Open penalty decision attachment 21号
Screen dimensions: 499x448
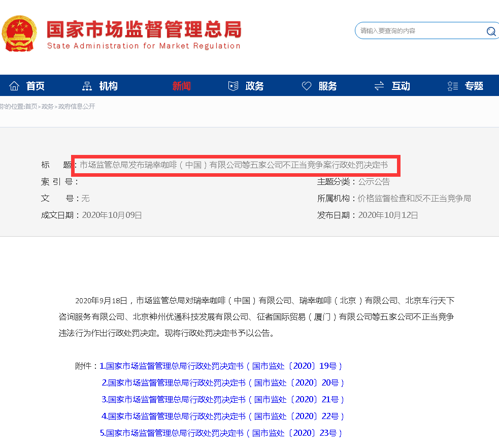point(223,399)
